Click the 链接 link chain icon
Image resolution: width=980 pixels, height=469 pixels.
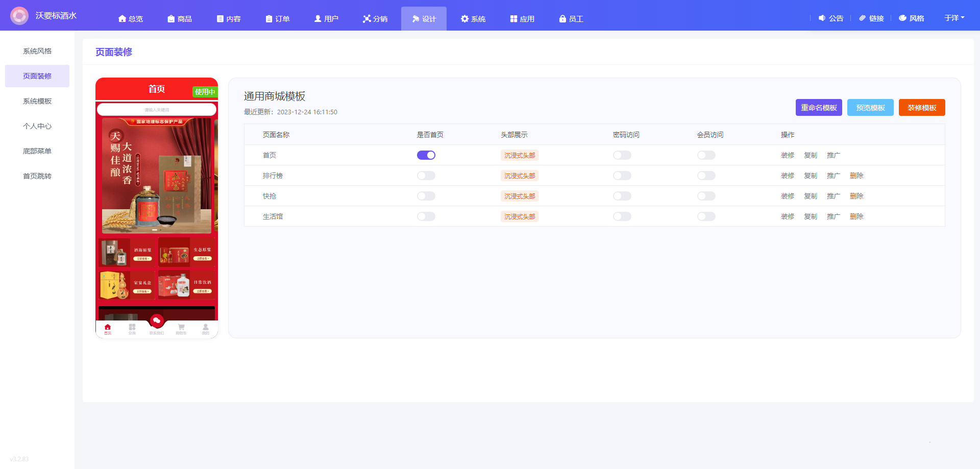point(862,18)
